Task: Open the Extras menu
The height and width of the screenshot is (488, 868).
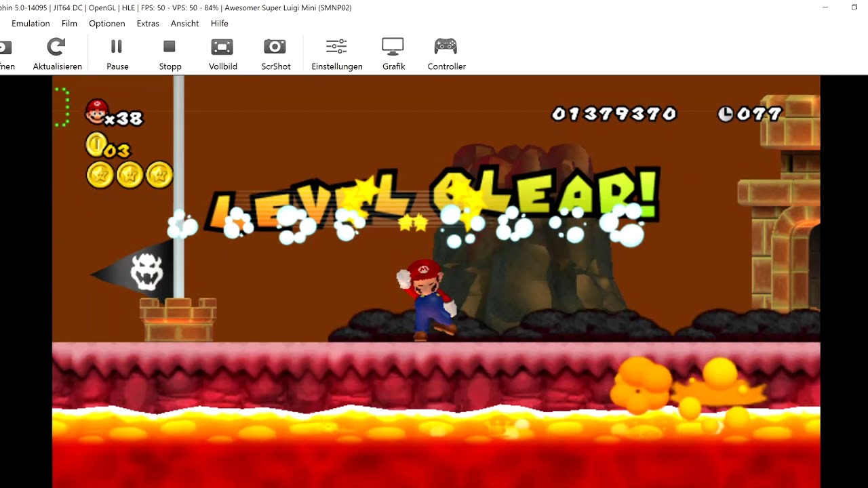Action: 148,23
